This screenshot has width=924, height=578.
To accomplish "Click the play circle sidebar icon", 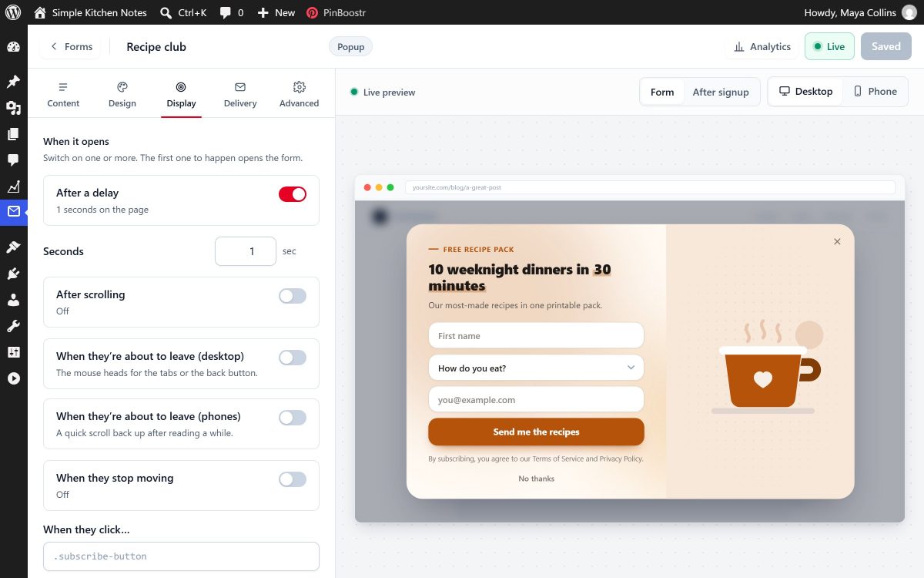I will click(13, 378).
